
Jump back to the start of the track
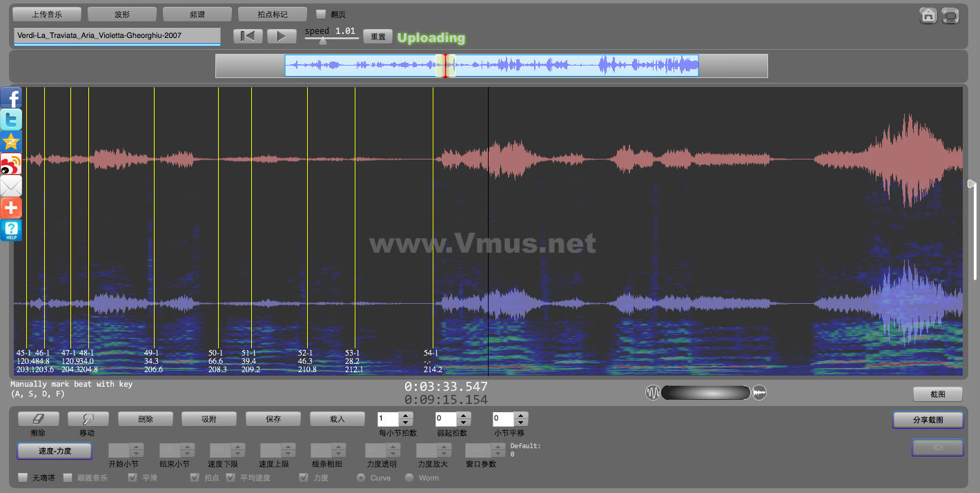point(248,37)
